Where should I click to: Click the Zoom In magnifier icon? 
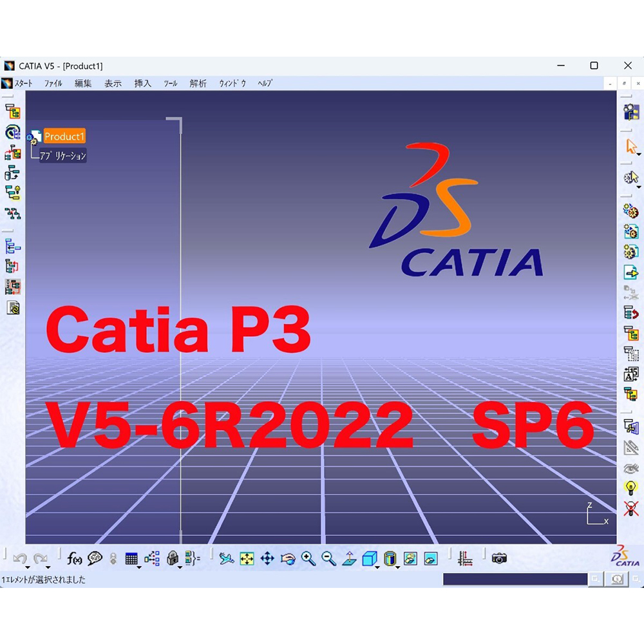(x=308, y=558)
